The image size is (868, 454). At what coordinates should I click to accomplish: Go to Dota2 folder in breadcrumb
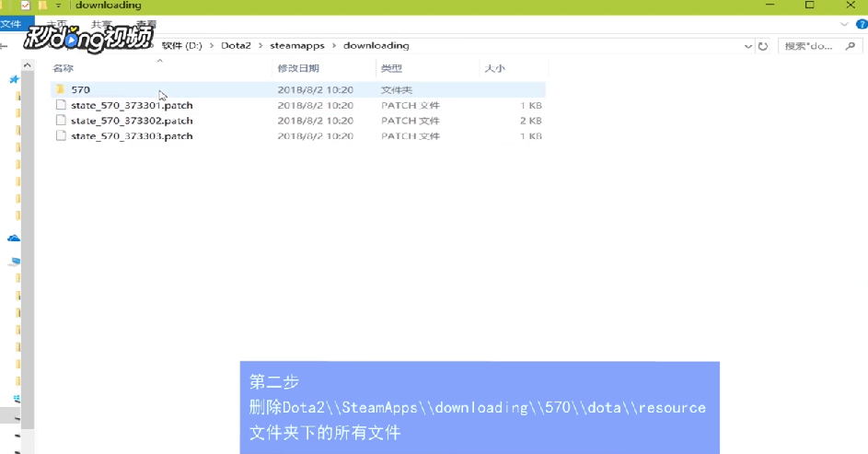(236, 45)
